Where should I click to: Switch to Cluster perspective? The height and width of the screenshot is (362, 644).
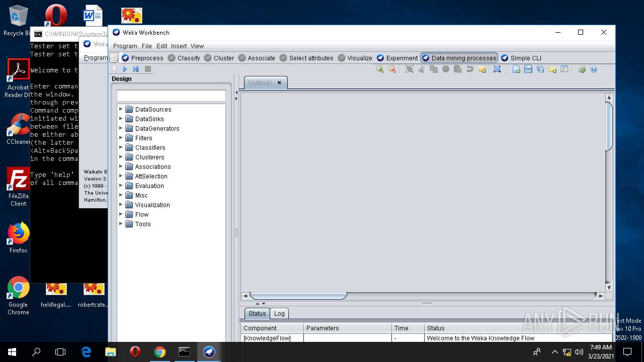pyautogui.click(x=219, y=58)
